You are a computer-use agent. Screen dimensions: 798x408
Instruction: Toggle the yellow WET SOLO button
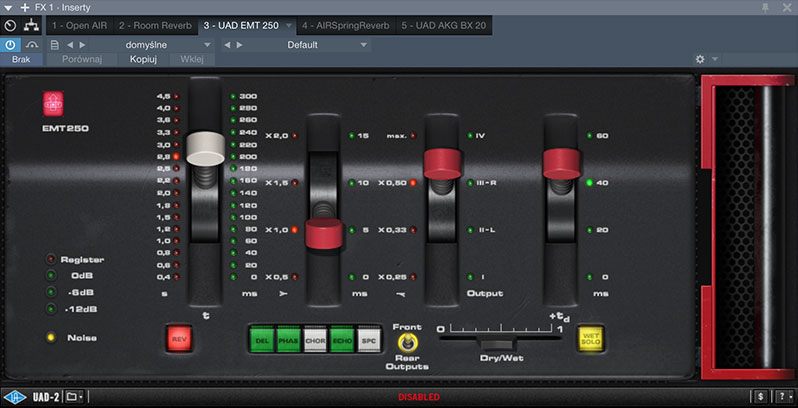coord(591,339)
